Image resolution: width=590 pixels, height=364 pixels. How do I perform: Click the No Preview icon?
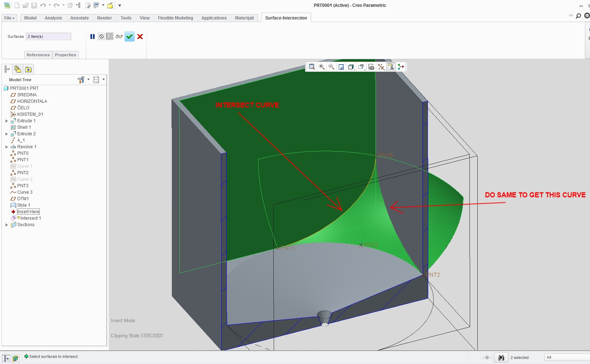101,36
